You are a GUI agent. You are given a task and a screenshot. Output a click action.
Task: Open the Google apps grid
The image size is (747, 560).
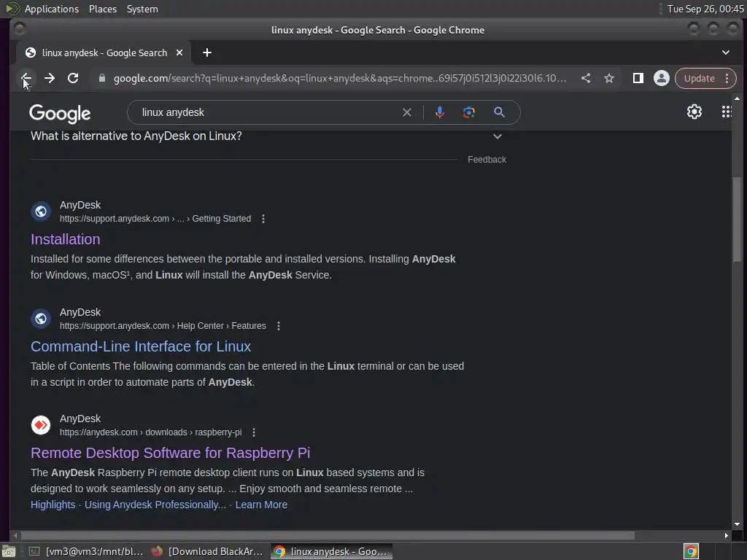pyautogui.click(x=726, y=112)
